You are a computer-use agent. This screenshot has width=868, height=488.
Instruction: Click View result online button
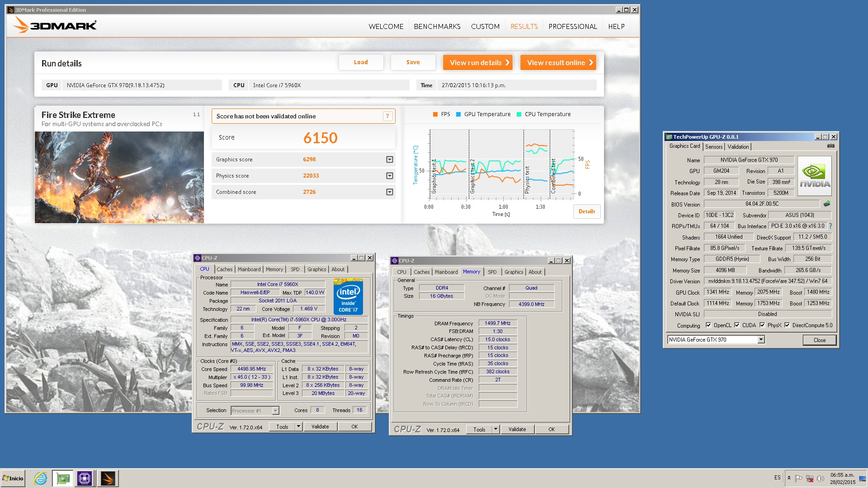click(558, 62)
